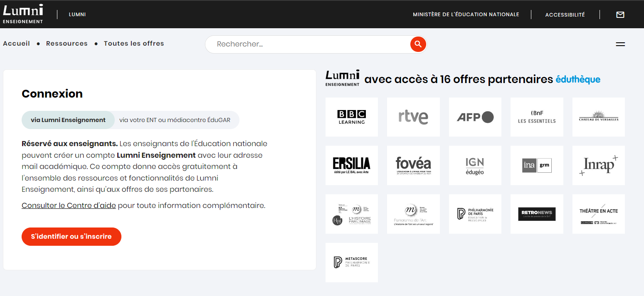Screen dimensions: 644x296
Task: Click the Château de Versailles logo
Action: click(598, 117)
